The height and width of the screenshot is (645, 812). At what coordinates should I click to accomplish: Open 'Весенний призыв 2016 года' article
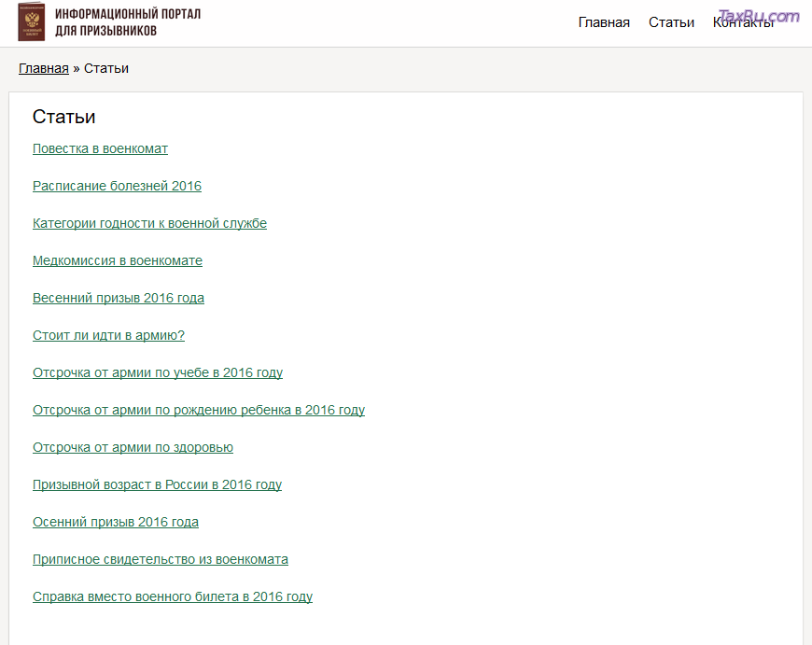point(119,298)
